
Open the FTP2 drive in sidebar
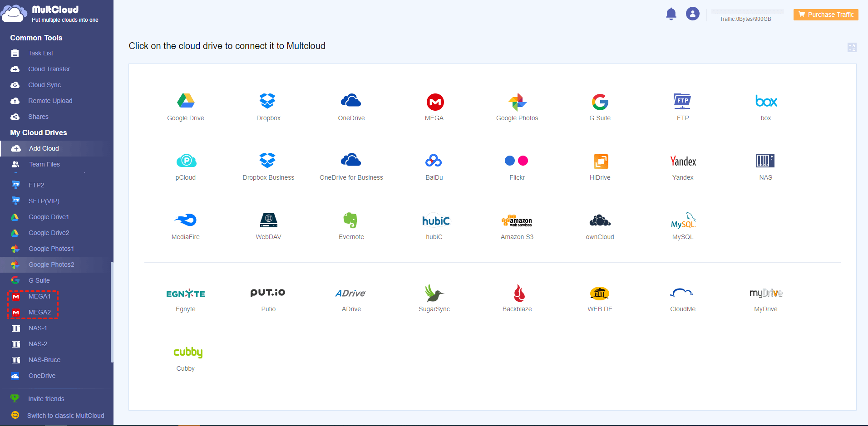point(36,185)
